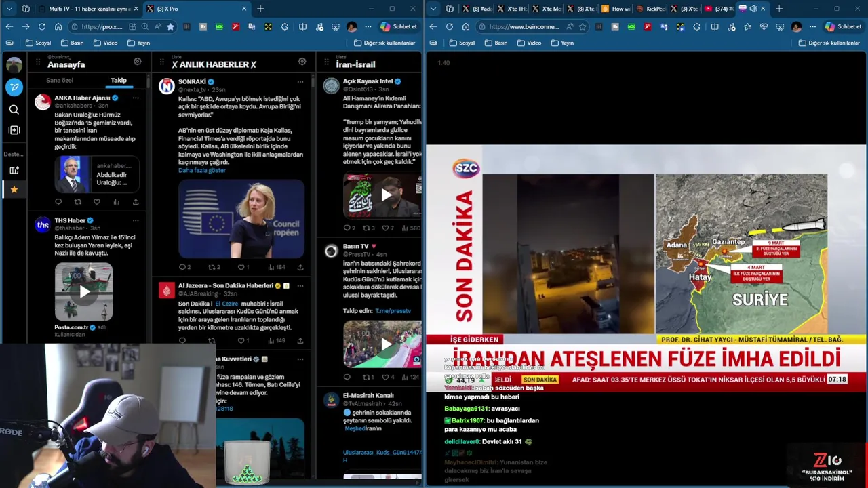The height and width of the screenshot is (488, 868).
Task: Click Daha fazla göster link
Action: pyautogui.click(x=202, y=170)
